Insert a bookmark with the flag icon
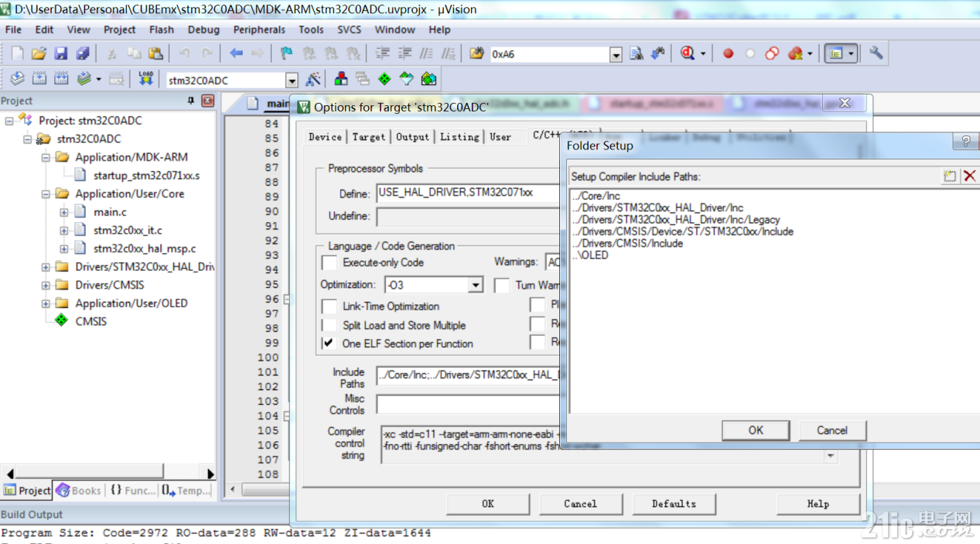980x544 pixels. [x=287, y=53]
